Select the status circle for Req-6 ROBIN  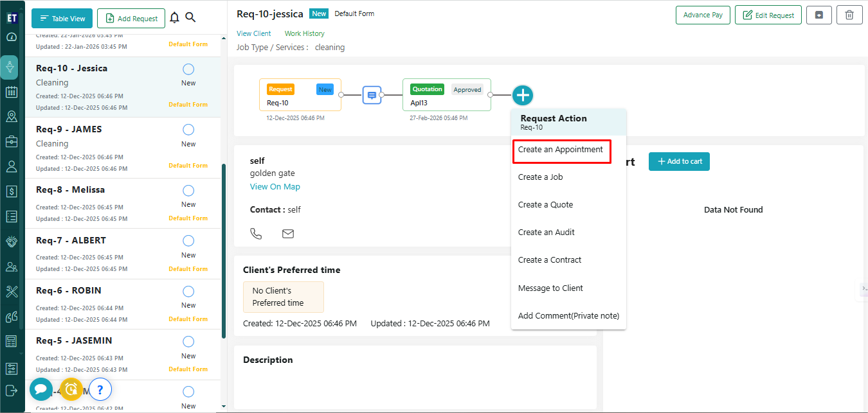(188, 291)
